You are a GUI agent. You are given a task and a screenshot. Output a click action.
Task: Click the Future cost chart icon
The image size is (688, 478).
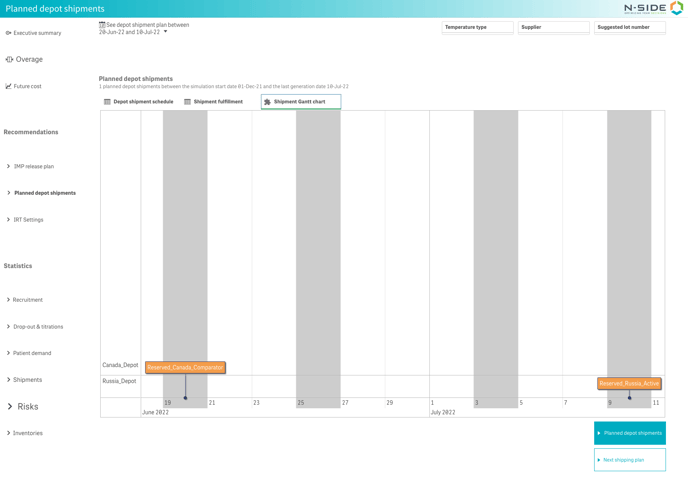8,87
